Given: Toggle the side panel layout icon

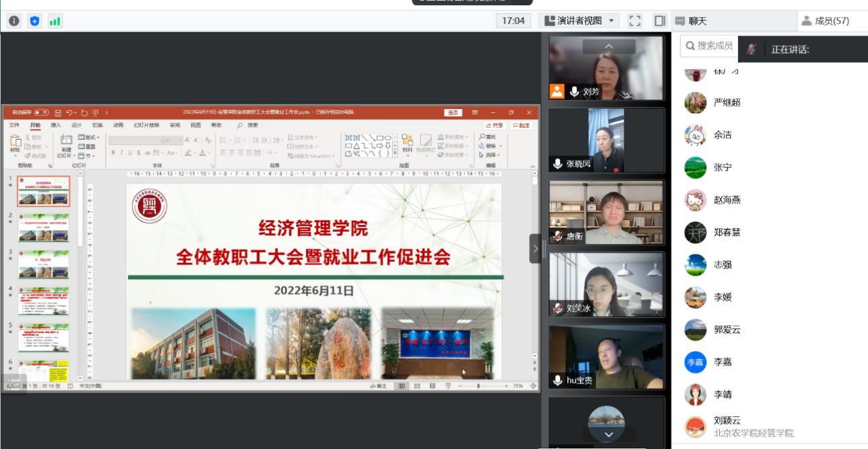Looking at the screenshot, I should tap(660, 21).
